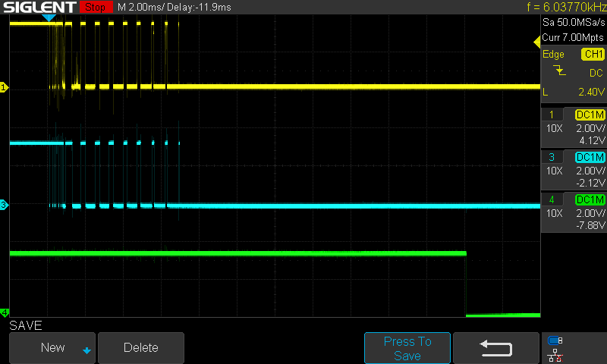Screen dimensions: 607x364
Task: Click the Curr 7.00Mpts memory depth text
Action: (x=573, y=37)
